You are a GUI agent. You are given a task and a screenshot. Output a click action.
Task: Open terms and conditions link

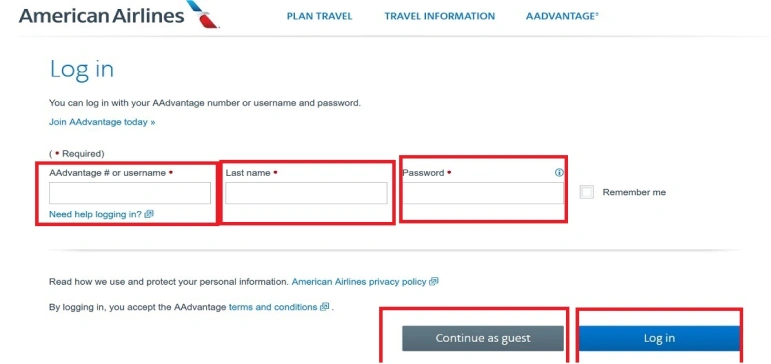pos(273,307)
